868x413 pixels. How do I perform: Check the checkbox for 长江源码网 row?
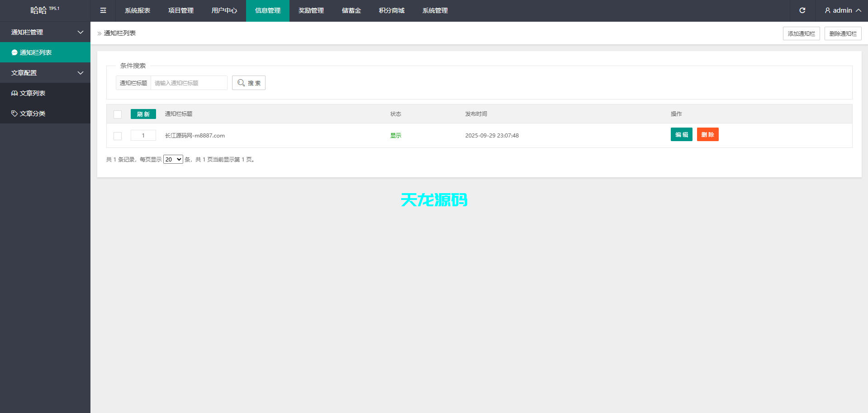118,136
